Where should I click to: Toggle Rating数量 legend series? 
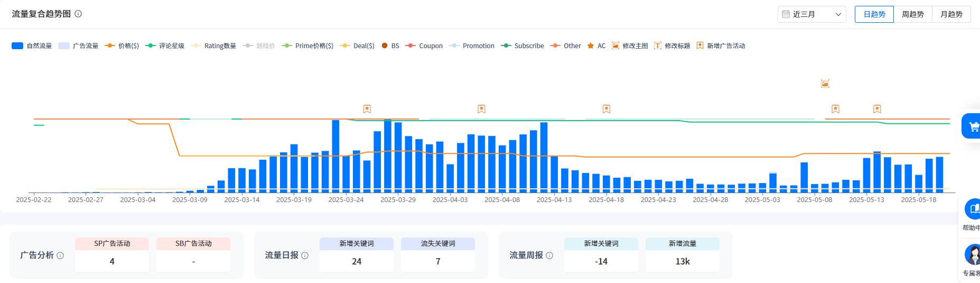tap(213, 46)
